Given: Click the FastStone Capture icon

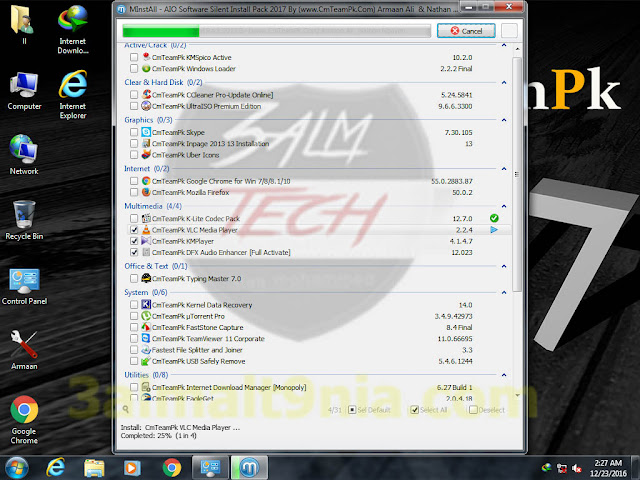Looking at the screenshot, I should click(x=146, y=327).
